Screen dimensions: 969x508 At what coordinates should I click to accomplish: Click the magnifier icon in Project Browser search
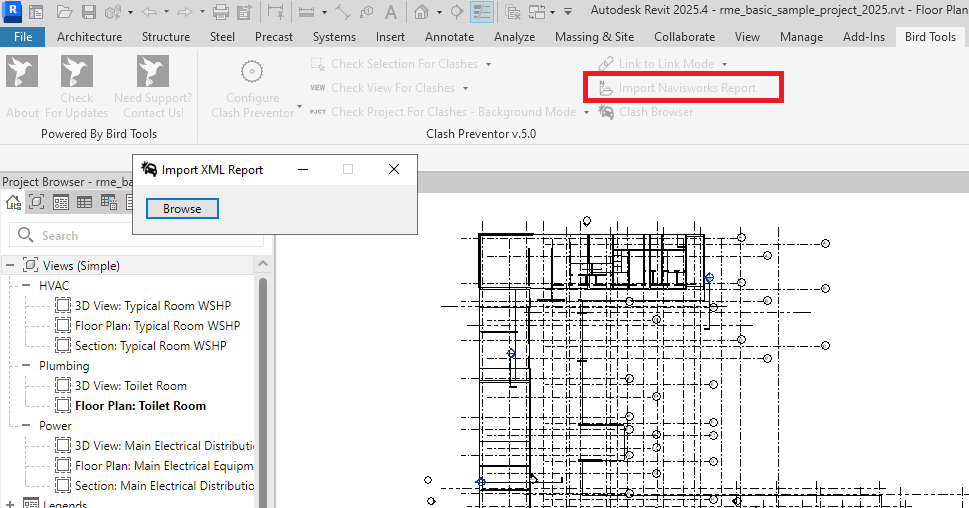point(25,235)
